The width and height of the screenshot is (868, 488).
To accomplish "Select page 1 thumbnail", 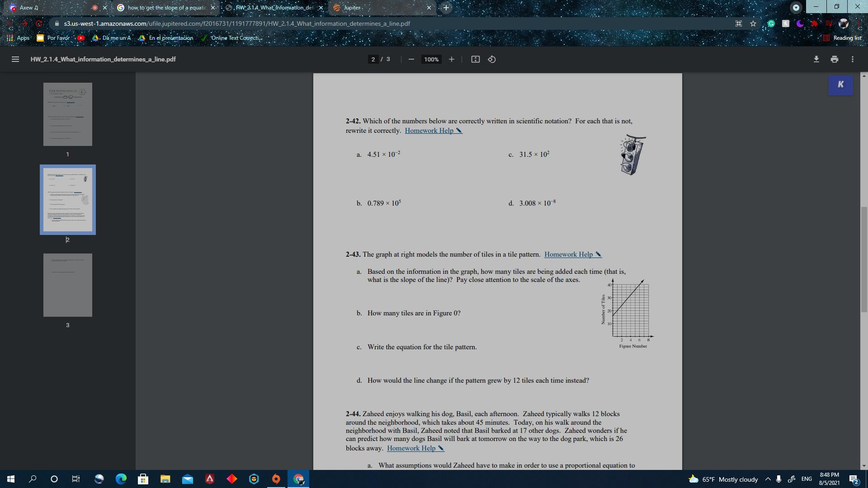I will (68, 114).
